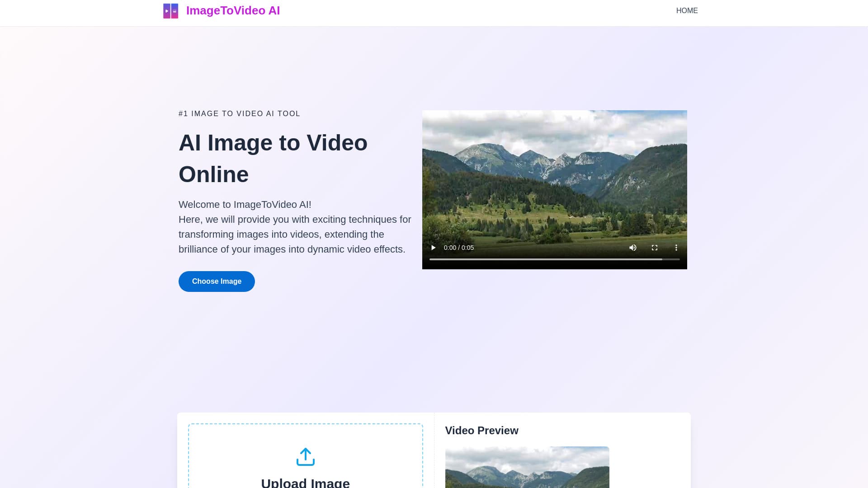Click the volume icon in the video player
This screenshot has height=488, width=868.
633,248
